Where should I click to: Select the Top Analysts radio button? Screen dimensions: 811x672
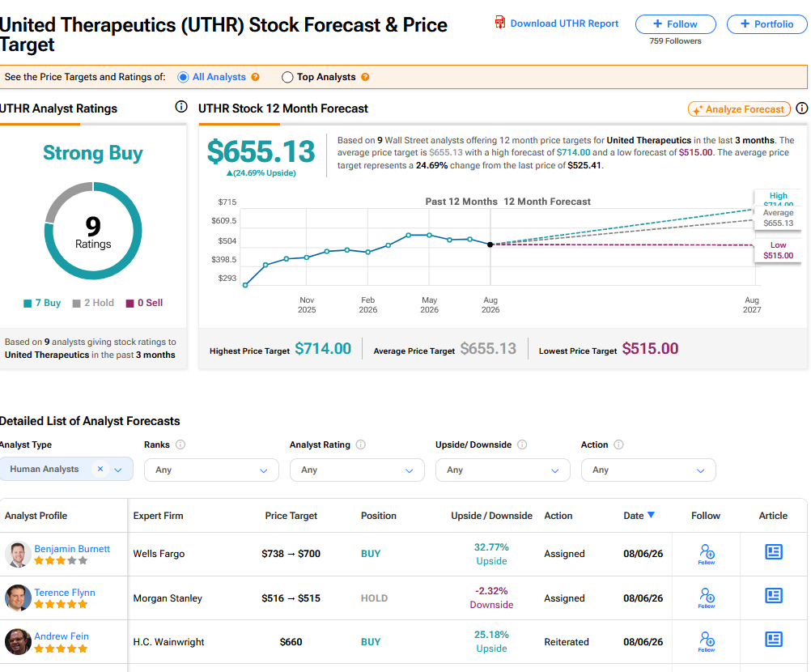pos(287,77)
